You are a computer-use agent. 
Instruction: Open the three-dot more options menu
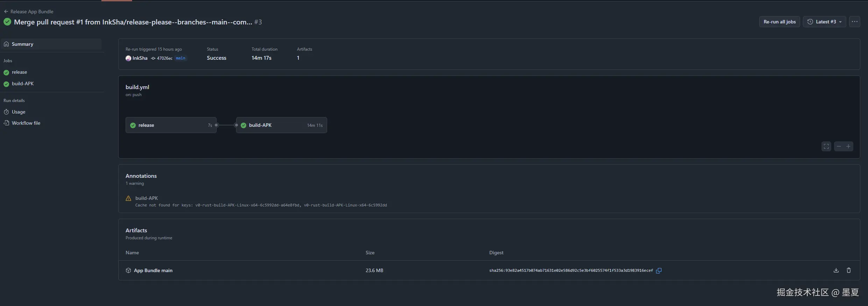click(855, 22)
